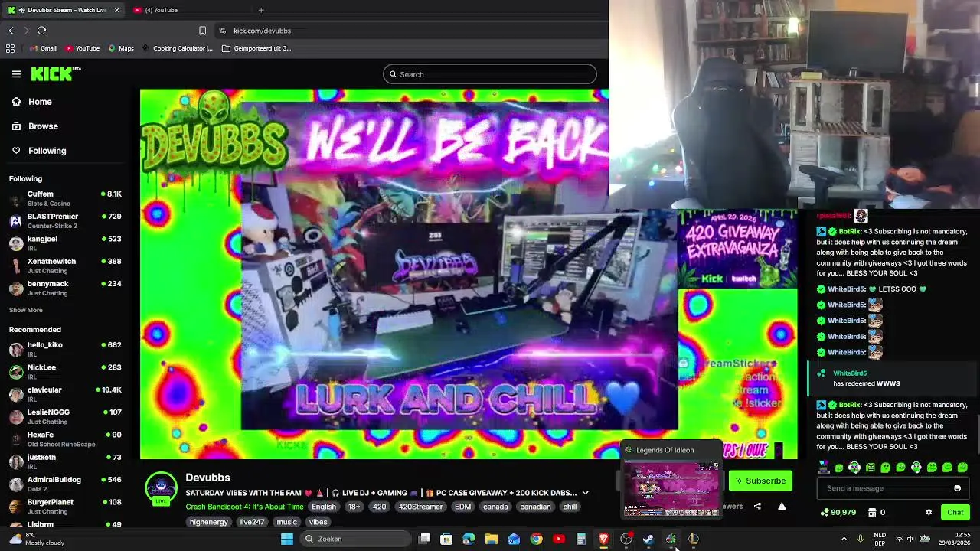
Task: Click the taskbar Zoeken search box
Action: tap(357, 539)
